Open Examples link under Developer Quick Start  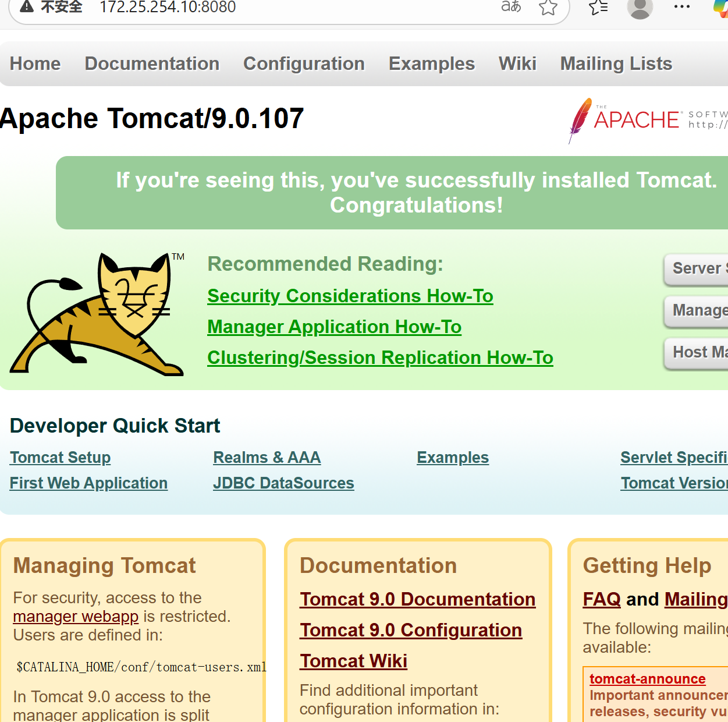(x=453, y=458)
